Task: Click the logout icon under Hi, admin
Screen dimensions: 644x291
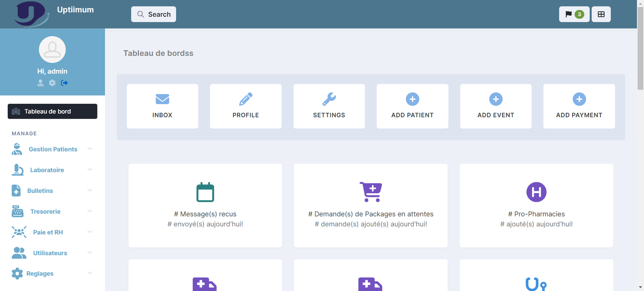Action: point(64,83)
